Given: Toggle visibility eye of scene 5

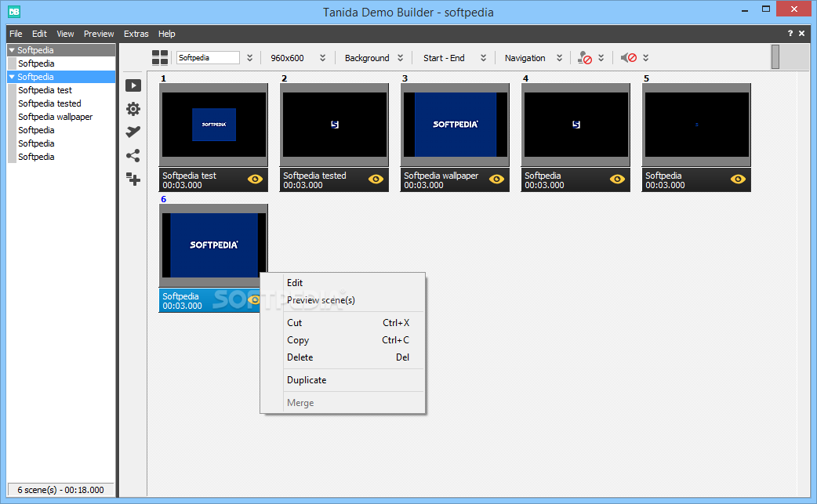Looking at the screenshot, I should pos(738,179).
